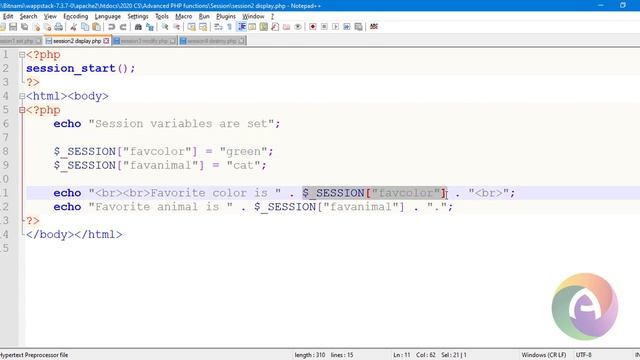Click the session_start() code on line 2

[x=80, y=68]
